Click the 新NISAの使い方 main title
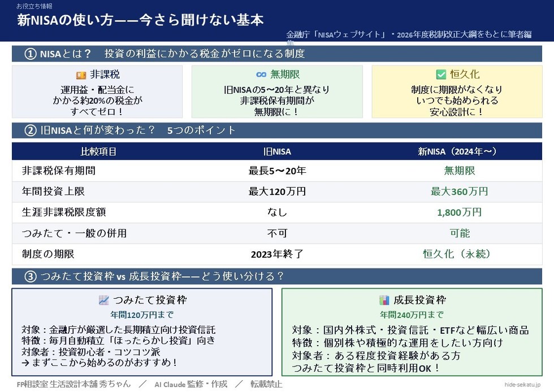This screenshot has height=392, width=554. 140,20
